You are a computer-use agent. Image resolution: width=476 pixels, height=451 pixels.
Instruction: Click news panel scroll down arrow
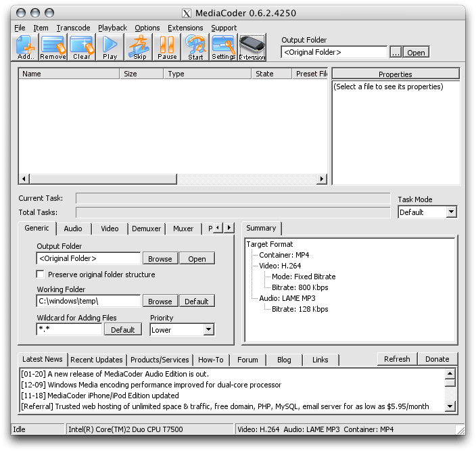450,406
